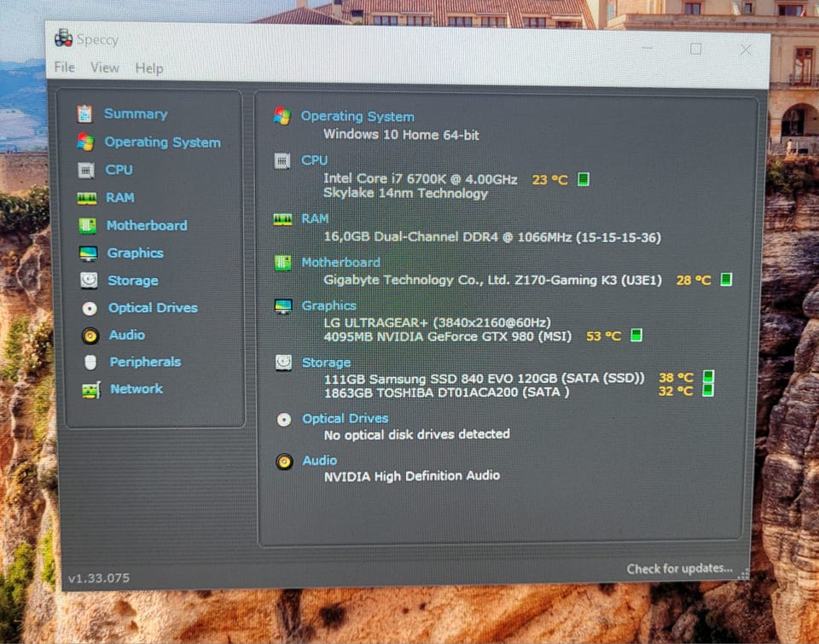Screen dimensions: 819x644
Task: Open the File menu
Action: 64,67
